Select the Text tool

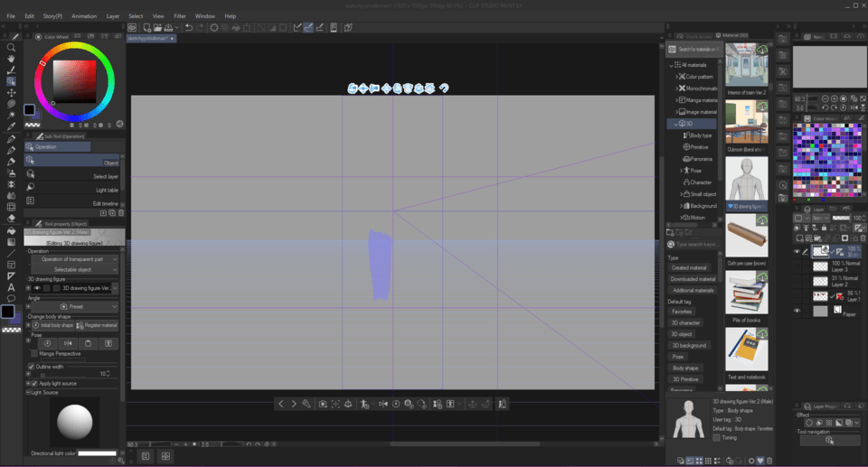(x=11, y=287)
